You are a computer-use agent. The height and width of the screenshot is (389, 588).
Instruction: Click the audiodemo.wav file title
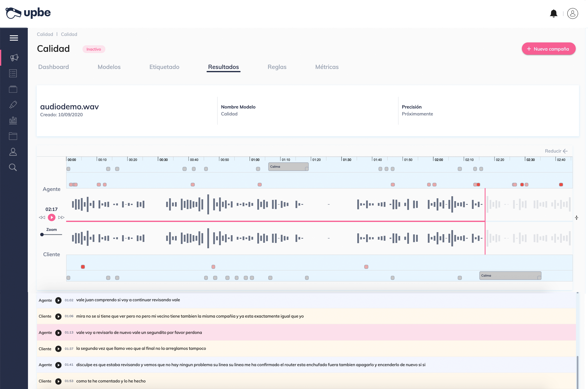[70, 107]
